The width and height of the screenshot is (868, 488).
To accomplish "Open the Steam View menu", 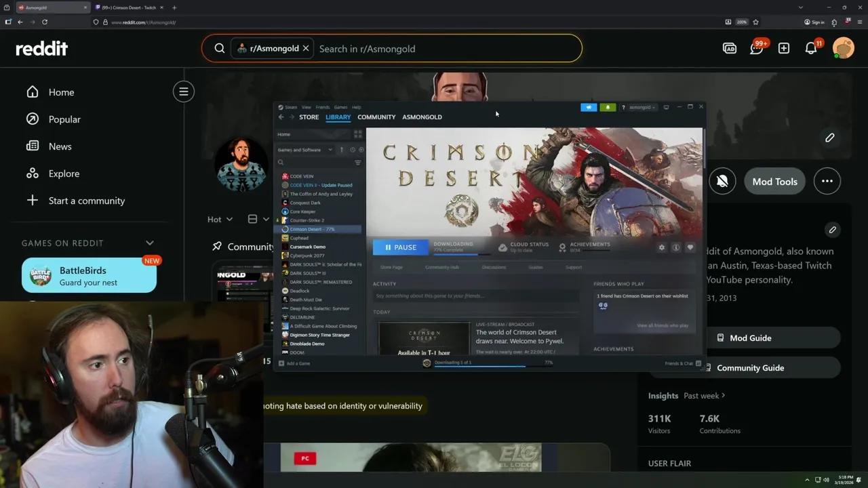I will point(307,107).
